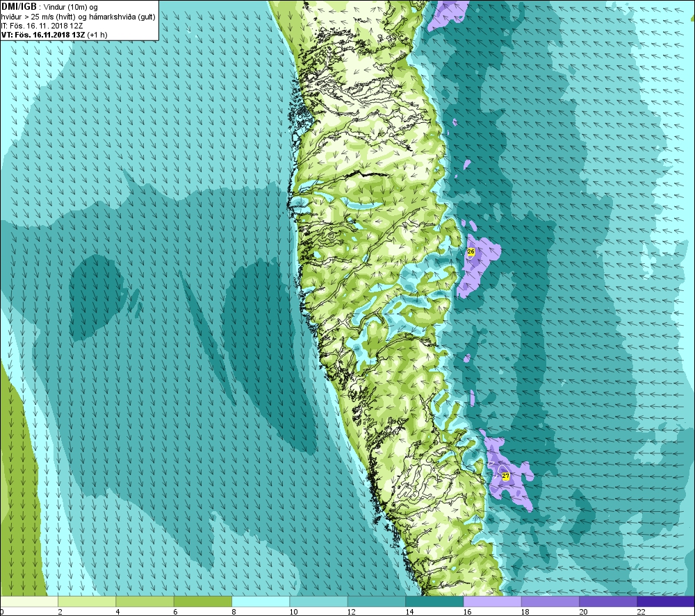
Task: Click the 'VT: Fös. 16.11.2018 13Z' valid-time line
Action: pyautogui.click(x=54, y=35)
